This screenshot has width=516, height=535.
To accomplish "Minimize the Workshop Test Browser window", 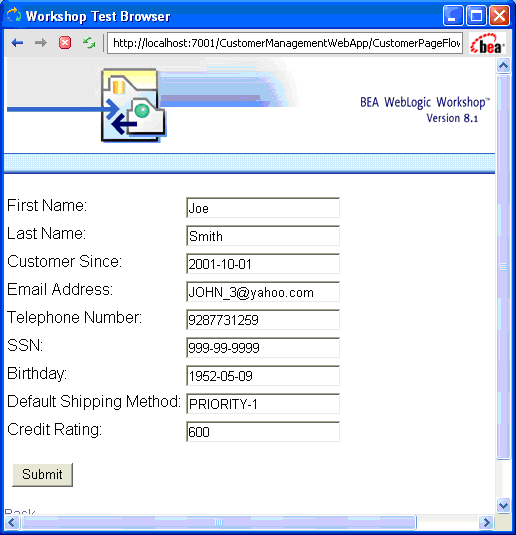I will [453, 16].
